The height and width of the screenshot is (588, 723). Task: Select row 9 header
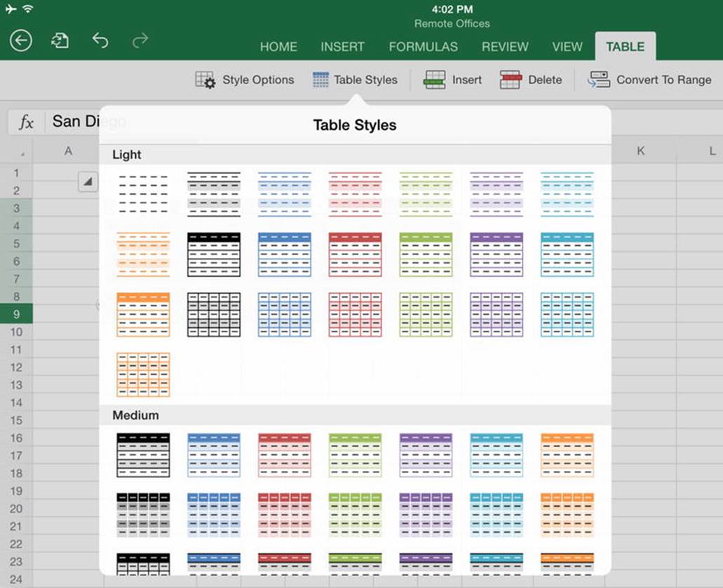(16, 314)
